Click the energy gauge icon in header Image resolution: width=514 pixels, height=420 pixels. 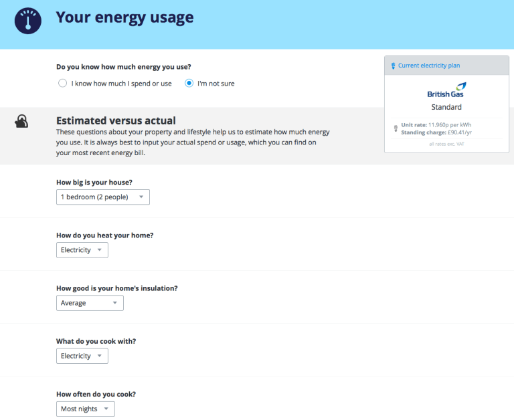(28, 20)
